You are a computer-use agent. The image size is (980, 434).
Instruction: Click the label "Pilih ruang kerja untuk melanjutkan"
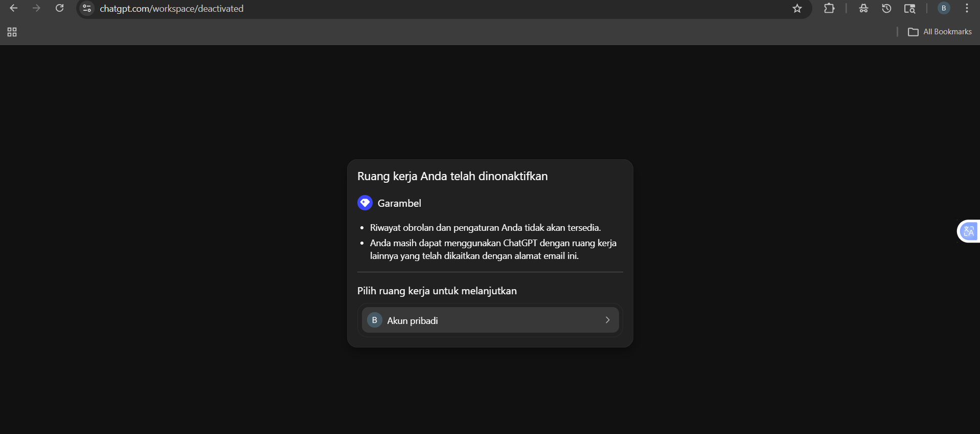tap(437, 291)
